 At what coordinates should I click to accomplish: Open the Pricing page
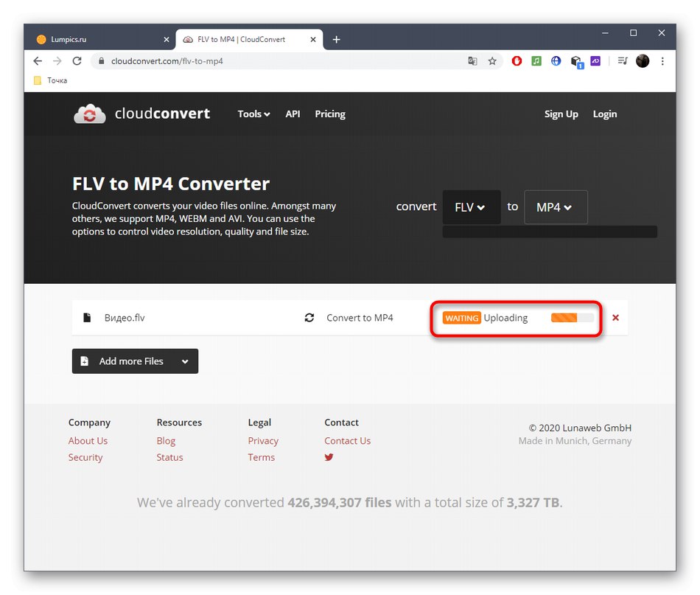coord(330,114)
